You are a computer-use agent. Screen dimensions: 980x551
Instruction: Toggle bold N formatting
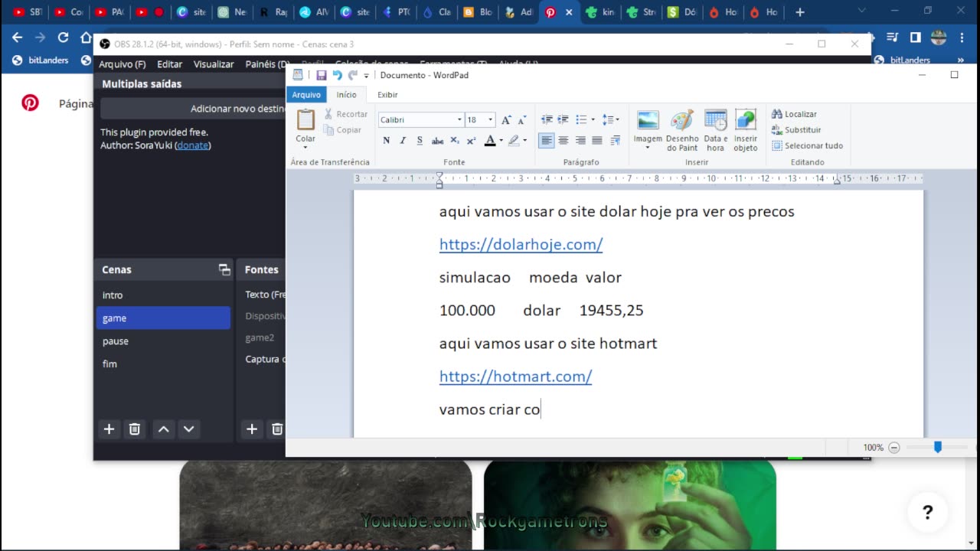point(386,141)
